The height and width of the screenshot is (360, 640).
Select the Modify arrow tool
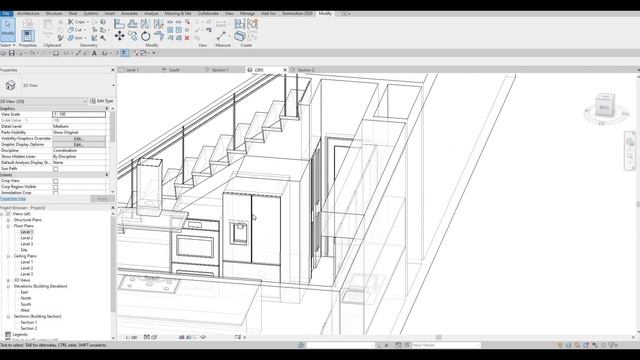pyautogui.click(x=8, y=29)
